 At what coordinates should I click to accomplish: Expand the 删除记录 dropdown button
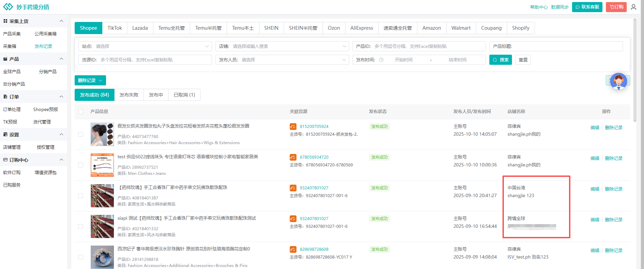coord(90,80)
